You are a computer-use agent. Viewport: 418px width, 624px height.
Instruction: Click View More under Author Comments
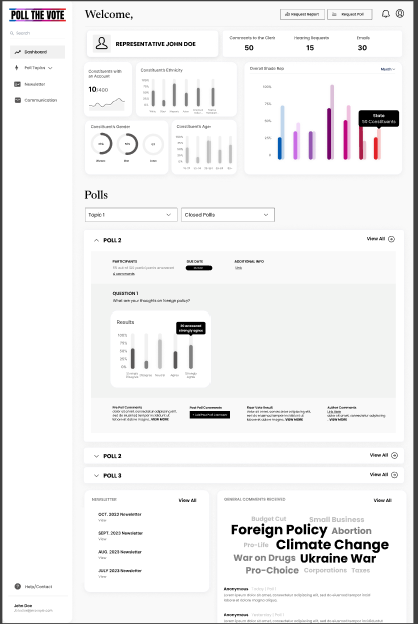tap(338, 419)
